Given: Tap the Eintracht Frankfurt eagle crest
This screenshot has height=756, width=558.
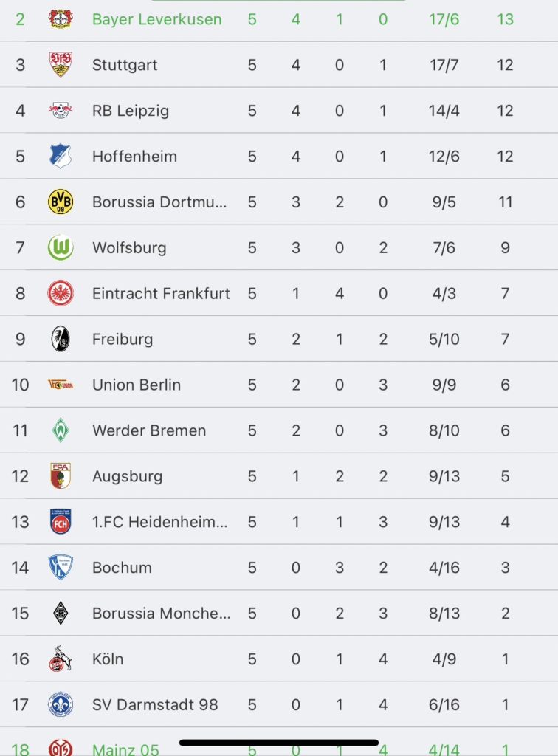Looking at the screenshot, I should click(x=61, y=293).
